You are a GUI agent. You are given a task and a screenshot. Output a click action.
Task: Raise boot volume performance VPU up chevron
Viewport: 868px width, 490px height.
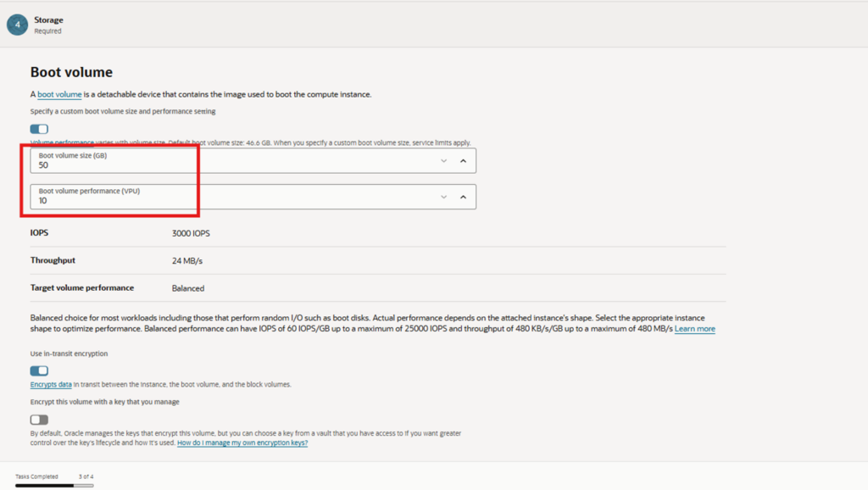463,197
